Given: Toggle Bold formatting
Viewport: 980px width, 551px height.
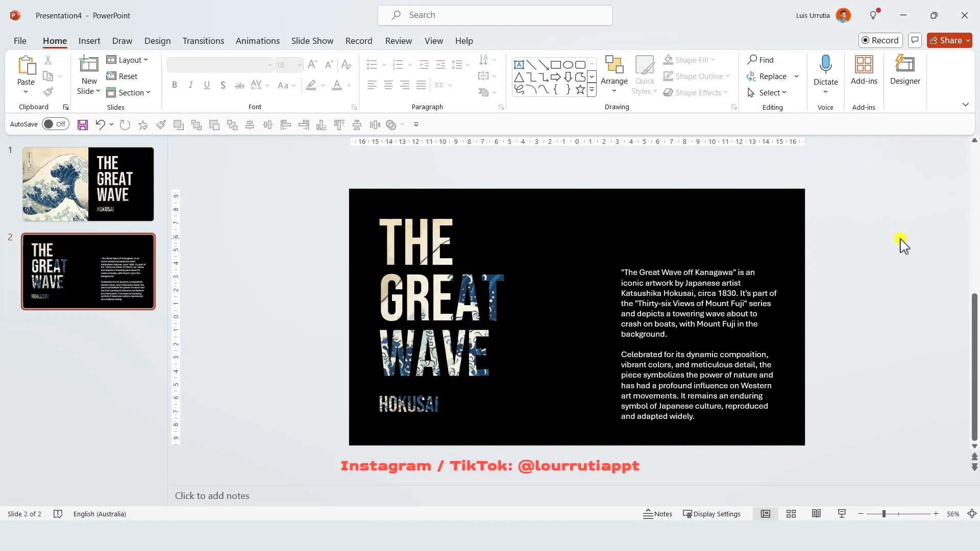Looking at the screenshot, I should point(175,85).
